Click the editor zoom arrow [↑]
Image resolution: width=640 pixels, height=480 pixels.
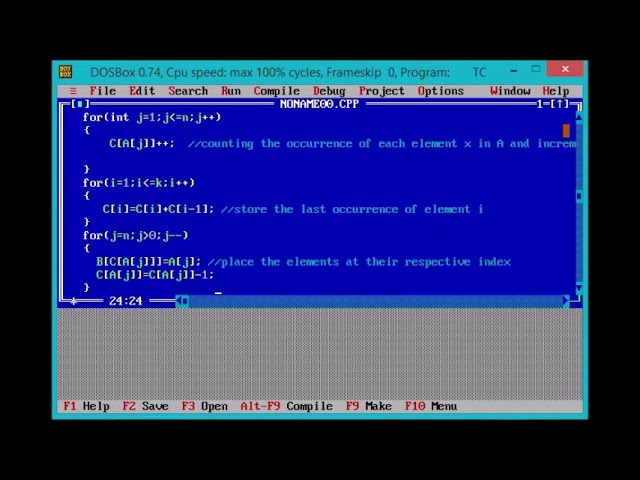click(560, 104)
